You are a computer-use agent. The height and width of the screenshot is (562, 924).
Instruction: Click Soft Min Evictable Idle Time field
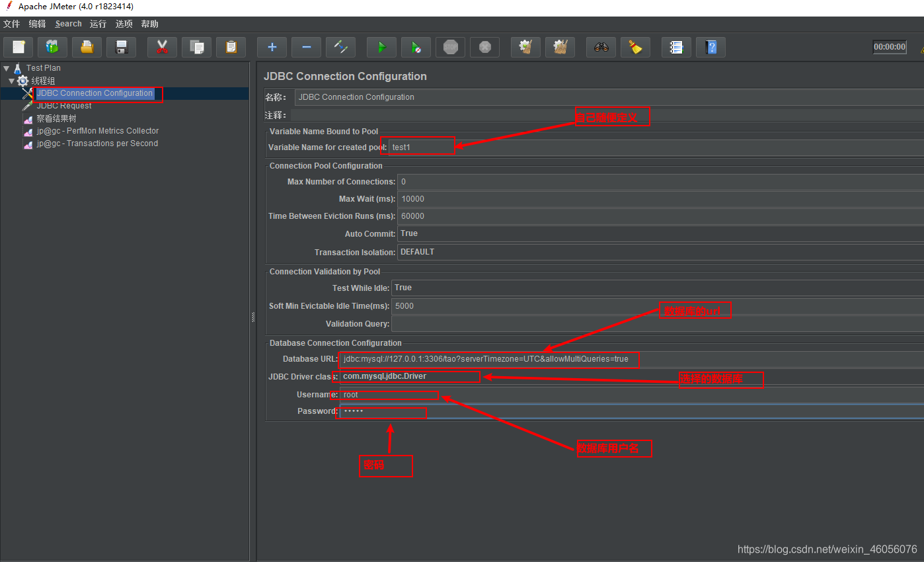pos(658,306)
